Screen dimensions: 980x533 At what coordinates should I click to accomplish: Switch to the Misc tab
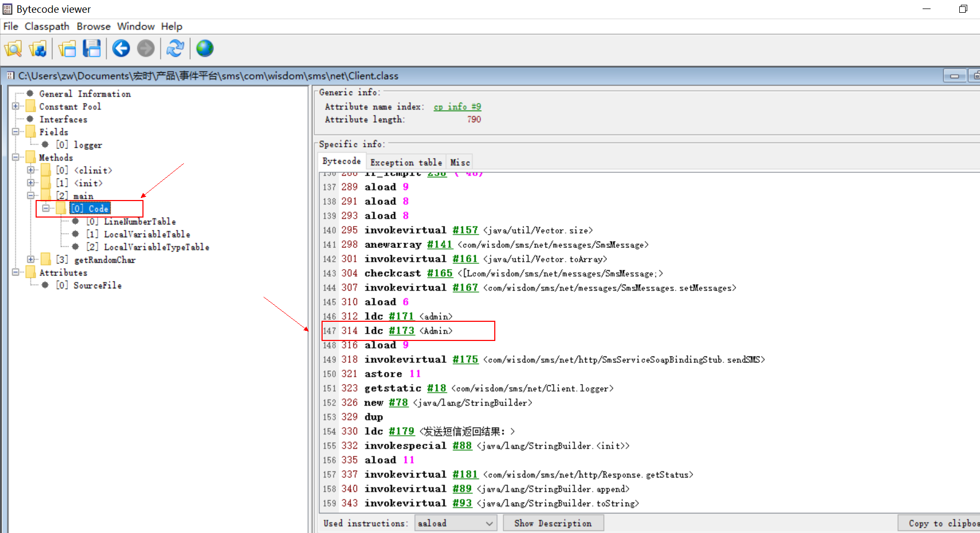[x=460, y=162]
